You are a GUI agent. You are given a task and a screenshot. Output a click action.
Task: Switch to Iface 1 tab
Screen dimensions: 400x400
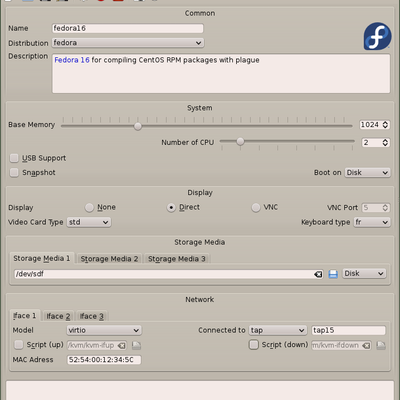[x=25, y=316]
